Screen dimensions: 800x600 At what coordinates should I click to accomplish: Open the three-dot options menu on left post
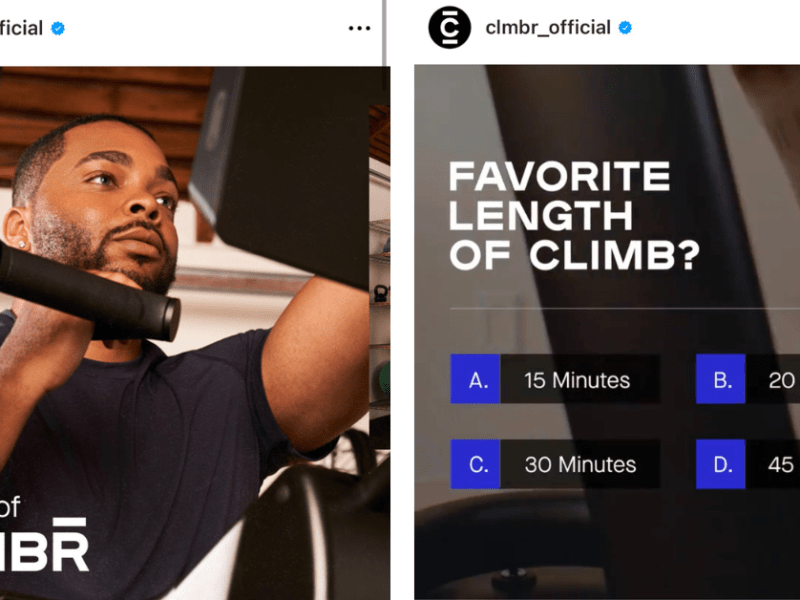point(359,28)
